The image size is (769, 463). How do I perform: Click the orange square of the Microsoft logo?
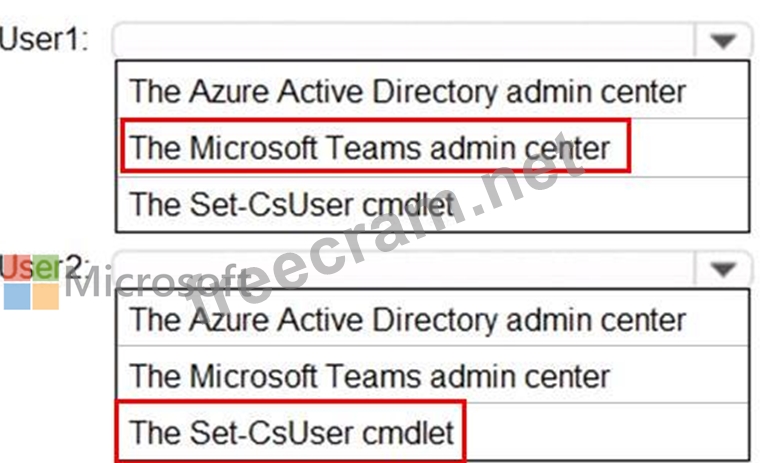pos(46,296)
